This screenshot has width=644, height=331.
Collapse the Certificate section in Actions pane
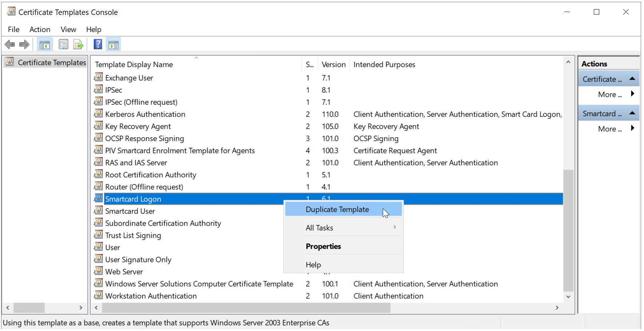[x=632, y=79]
